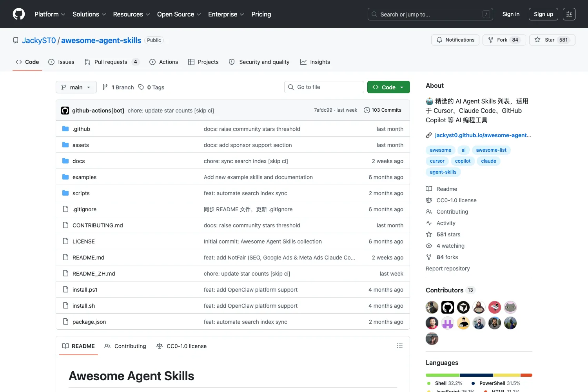Click the green Shell segment of languages bar
The height and width of the screenshot is (392, 588).
tap(443, 375)
